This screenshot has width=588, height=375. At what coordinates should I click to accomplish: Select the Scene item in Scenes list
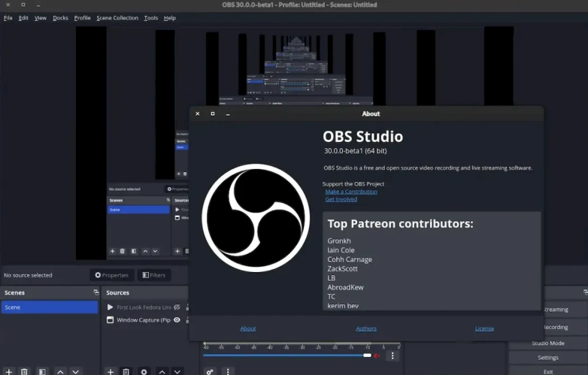[50, 307]
